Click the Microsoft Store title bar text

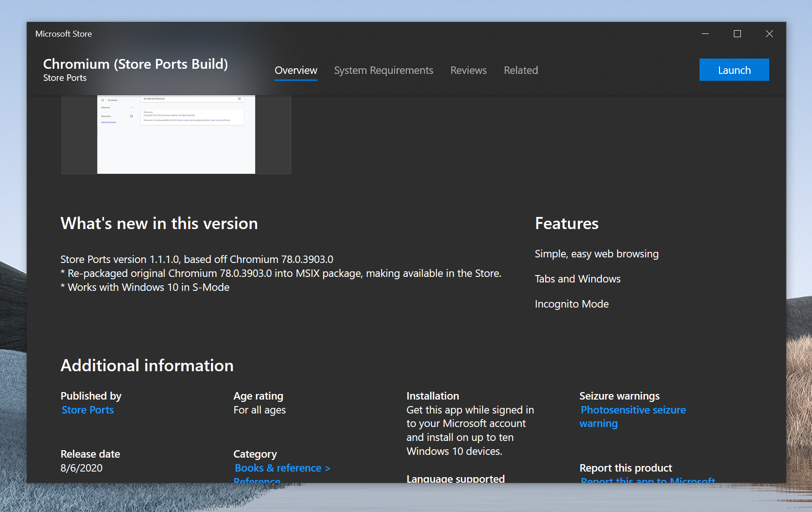tap(64, 34)
